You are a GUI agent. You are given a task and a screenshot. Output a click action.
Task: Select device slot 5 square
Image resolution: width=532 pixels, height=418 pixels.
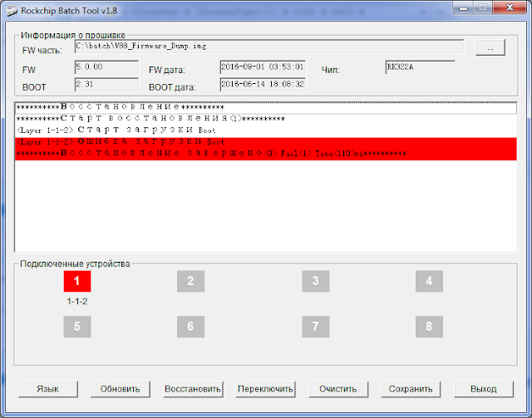point(77,327)
